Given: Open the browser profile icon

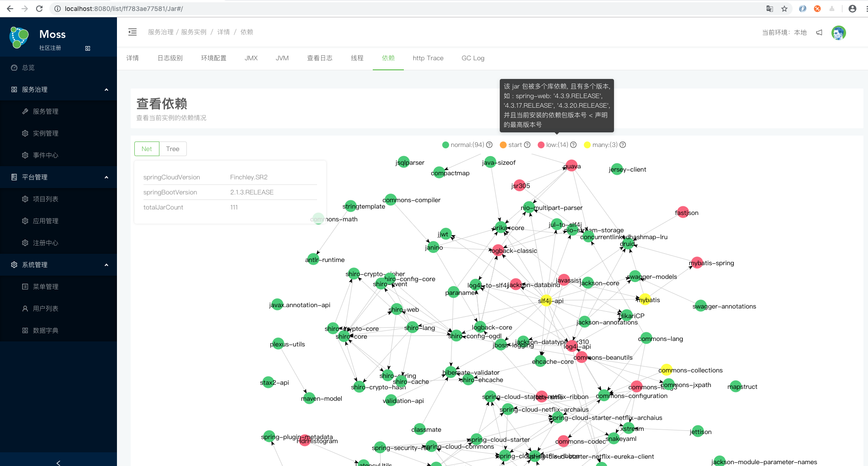Looking at the screenshot, I should tap(852, 9).
